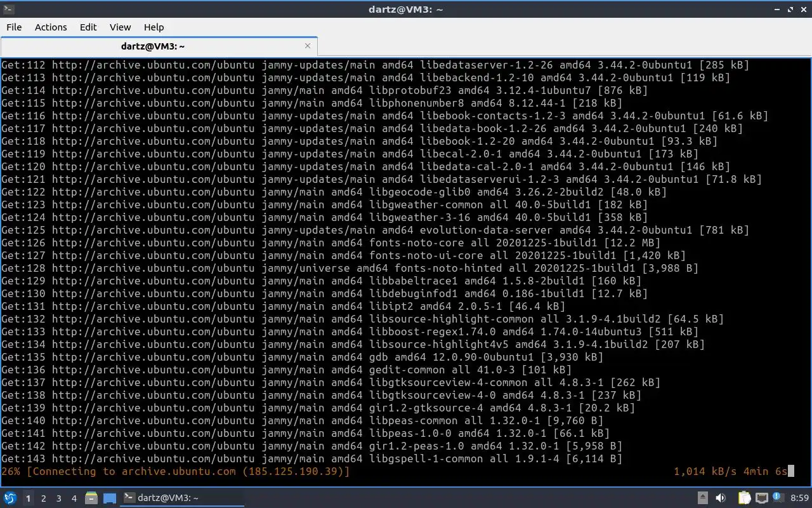
Task: Switch to virtual desktop 4
Action: pyautogui.click(x=74, y=498)
